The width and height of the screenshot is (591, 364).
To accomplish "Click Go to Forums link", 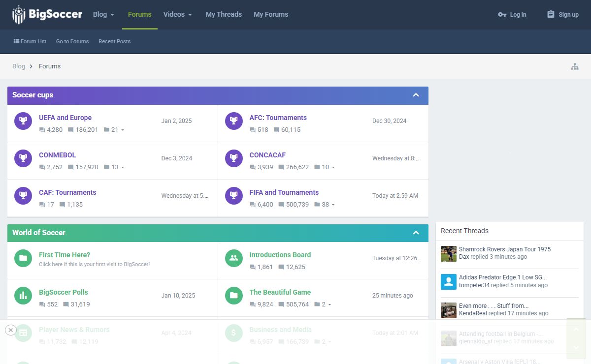I will pyautogui.click(x=72, y=41).
